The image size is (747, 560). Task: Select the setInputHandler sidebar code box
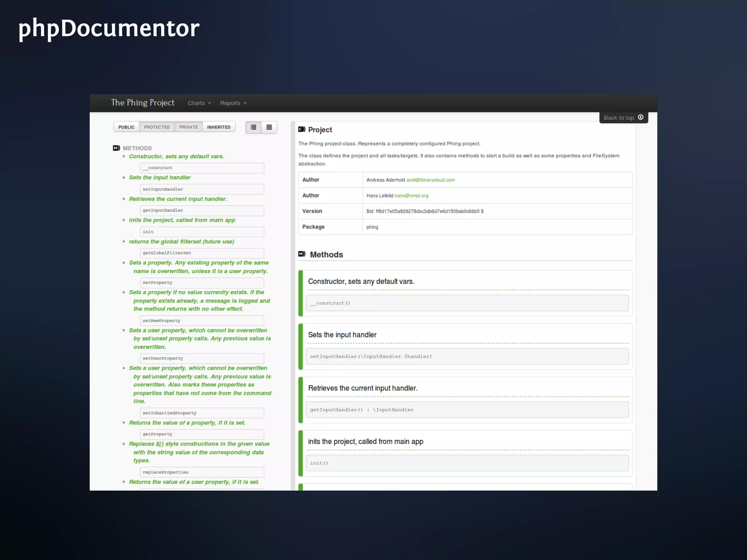pos(202,189)
